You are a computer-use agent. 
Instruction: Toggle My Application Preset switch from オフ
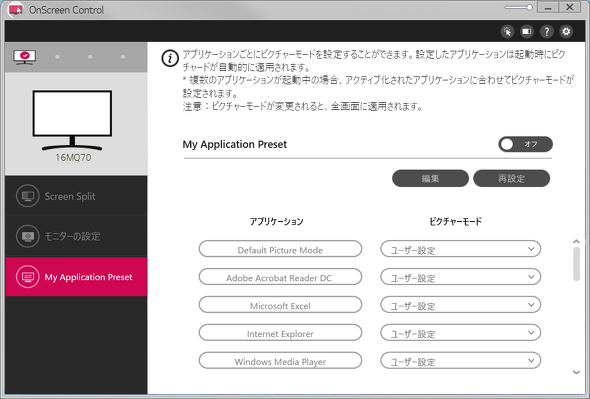525,144
